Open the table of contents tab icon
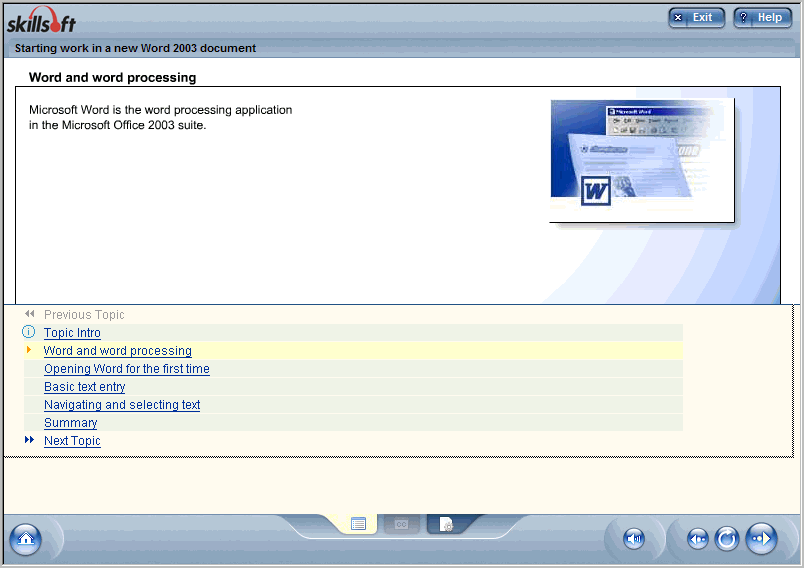Viewport: 804px width, 568px height. (x=358, y=524)
